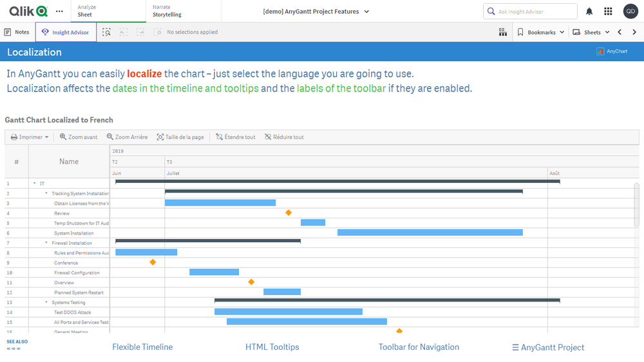
Task: Click Réduire tout to collapse all
Action: (284, 137)
